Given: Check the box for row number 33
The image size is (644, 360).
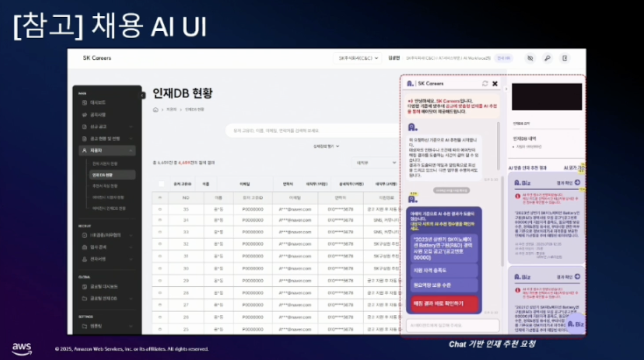Looking at the screenshot, I should (x=160, y=232).
